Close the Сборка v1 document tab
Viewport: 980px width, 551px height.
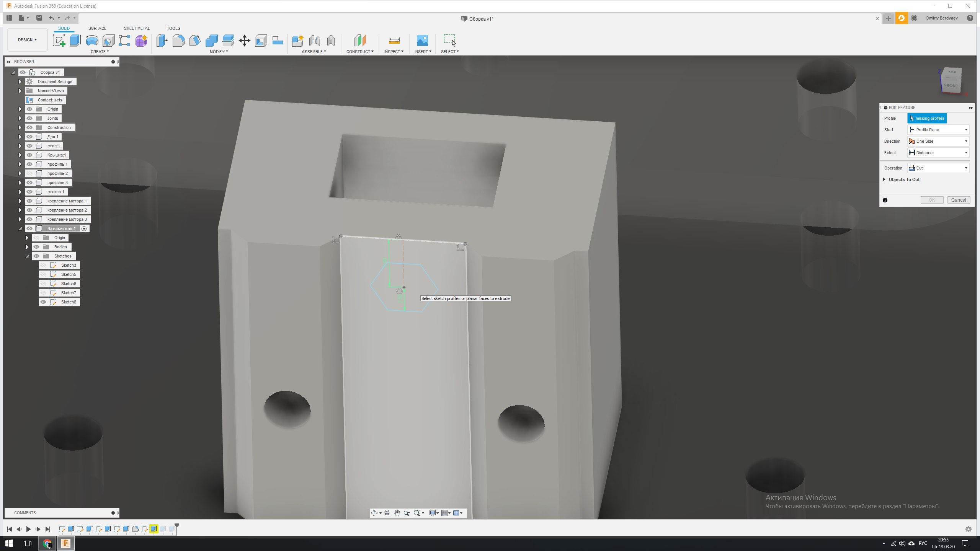[877, 19]
